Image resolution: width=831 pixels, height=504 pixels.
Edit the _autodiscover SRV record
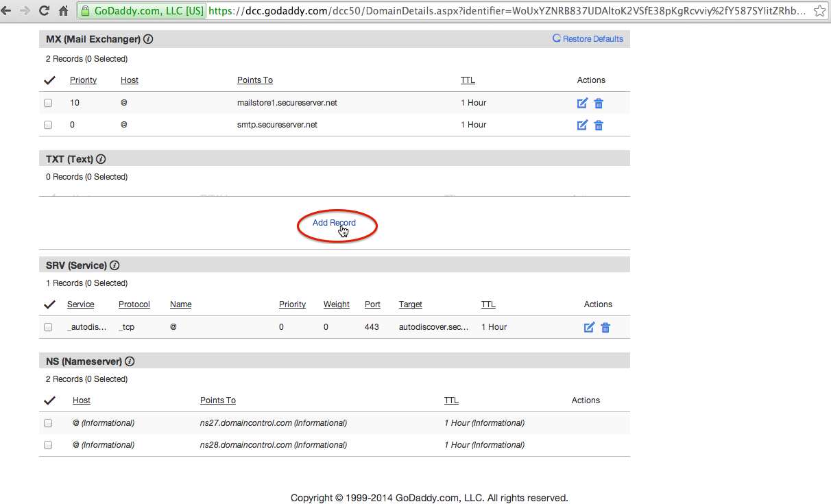(589, 328)
